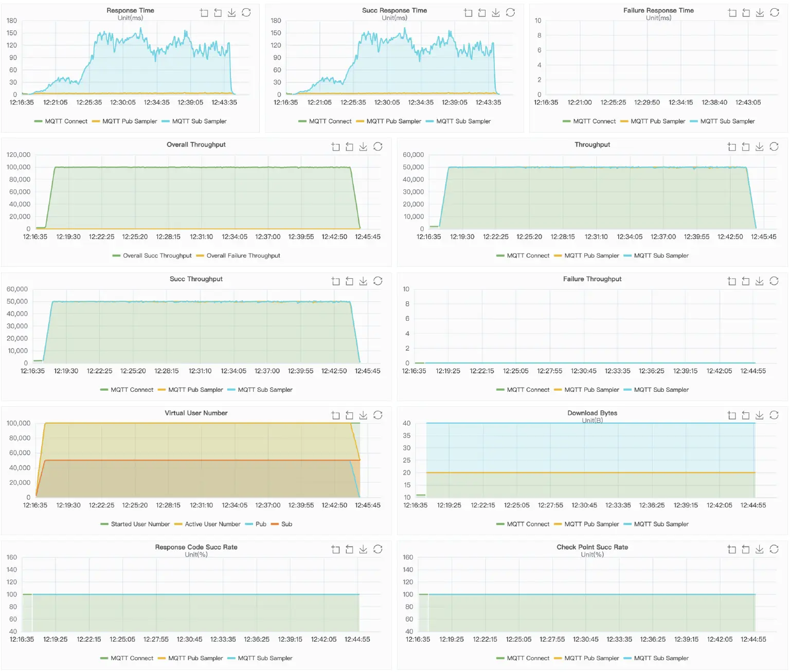This screenshot has height=672, width=790.
Task: Refresh the Download Bytes chart
Action: point(773,415)
